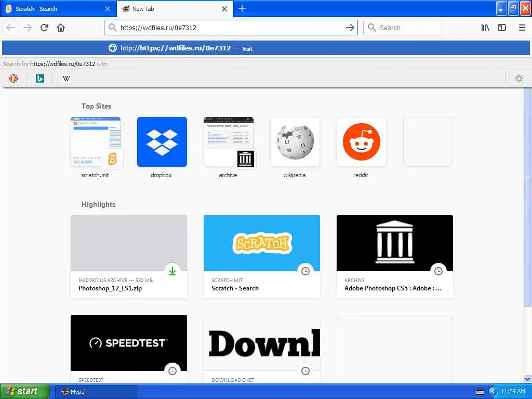The height and width of the screenshot is (399, 532).
Task: Visit the suggested wdfiles.ru URL entry
Action: 265,48
